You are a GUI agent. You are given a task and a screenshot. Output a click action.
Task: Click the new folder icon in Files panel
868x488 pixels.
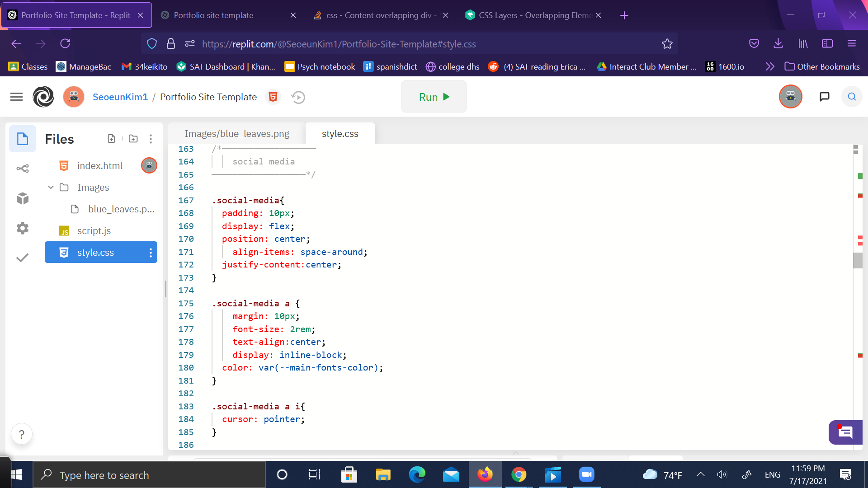(x=133, y=139)
